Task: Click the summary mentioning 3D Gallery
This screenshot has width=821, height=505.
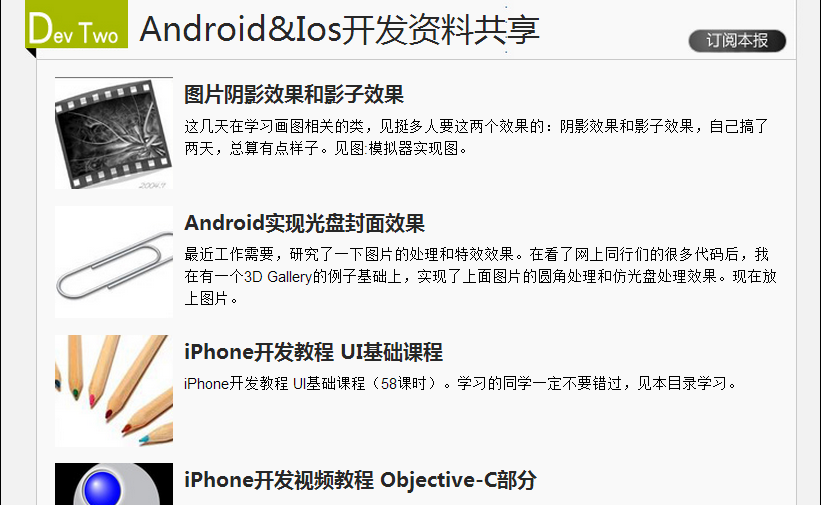Action: click(480, 277)
